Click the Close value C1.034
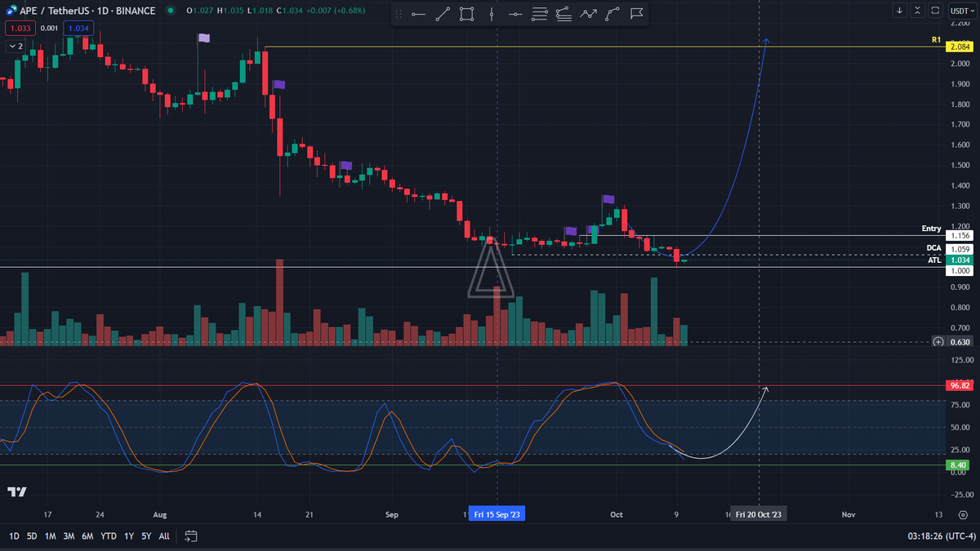Screen dimensions: 980x551 (291, 11)
